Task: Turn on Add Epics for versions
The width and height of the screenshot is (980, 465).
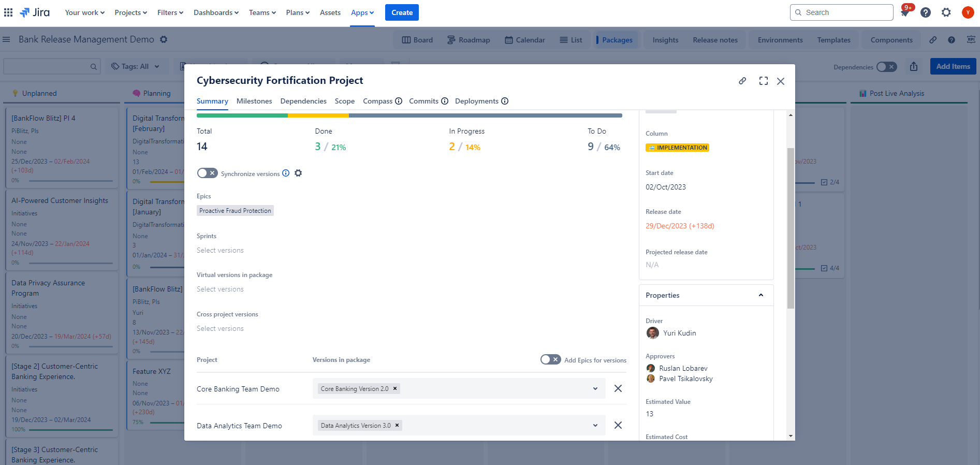Action: click(550, 360)
